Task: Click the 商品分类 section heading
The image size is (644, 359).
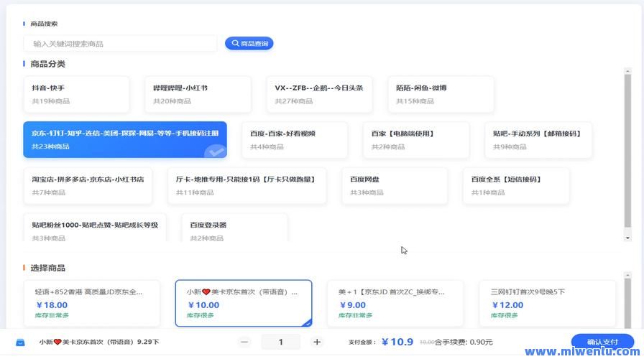Action: point(47,64)
